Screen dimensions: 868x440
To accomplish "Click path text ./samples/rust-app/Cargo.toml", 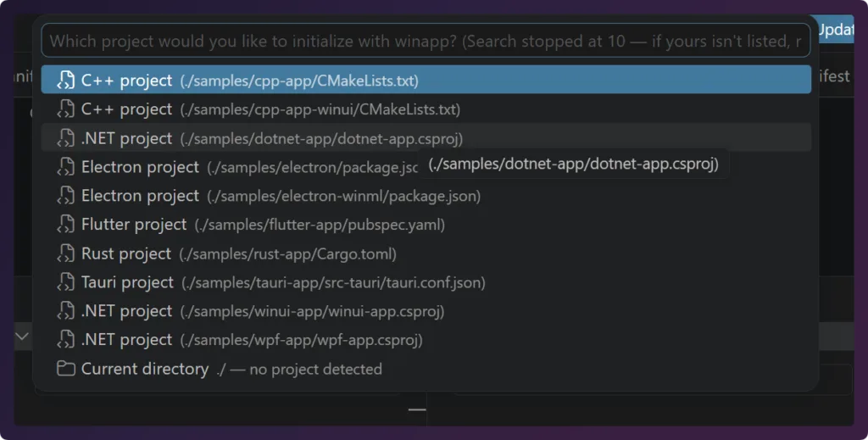I will point(288,254).
